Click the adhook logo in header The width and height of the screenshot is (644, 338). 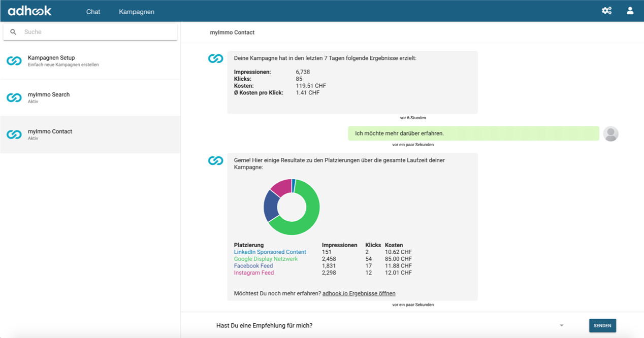pyautogui.click(x=29, y=11)
